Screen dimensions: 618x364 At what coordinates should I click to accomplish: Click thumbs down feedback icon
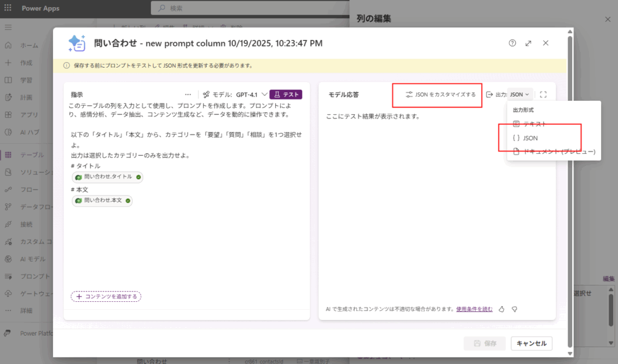[x=514, y=309]
